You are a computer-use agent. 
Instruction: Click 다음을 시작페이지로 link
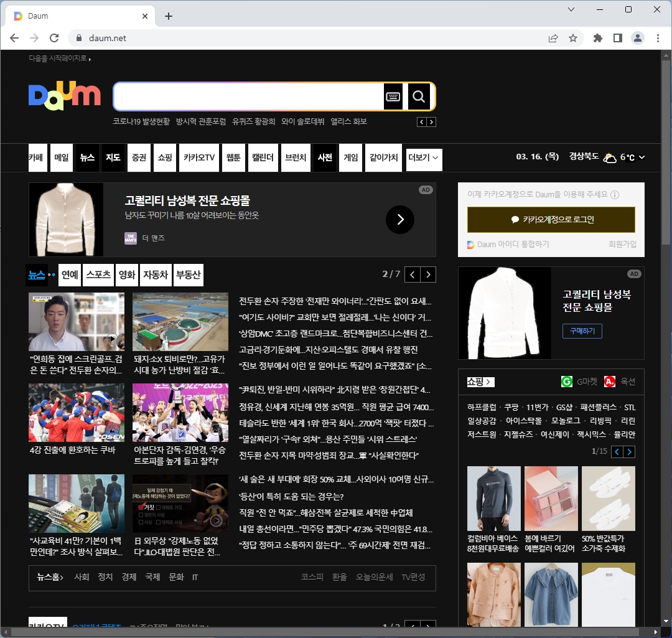click(x=60, y=59)
